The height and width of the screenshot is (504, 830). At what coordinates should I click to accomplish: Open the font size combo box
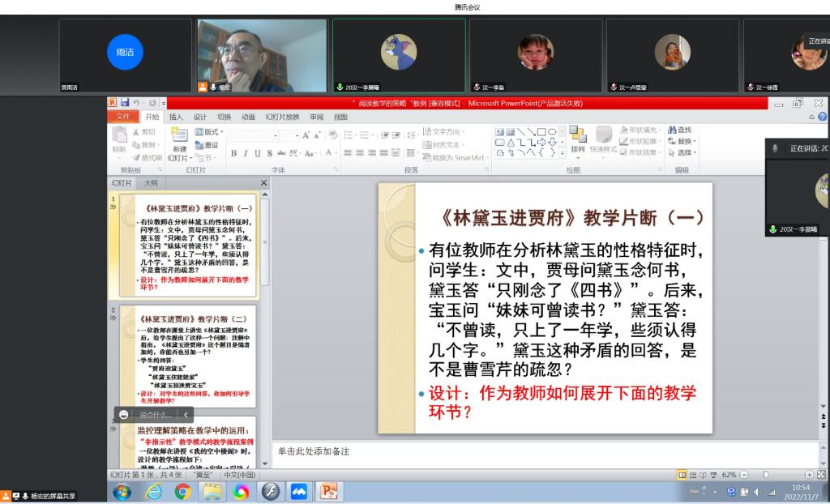point(290,135)
